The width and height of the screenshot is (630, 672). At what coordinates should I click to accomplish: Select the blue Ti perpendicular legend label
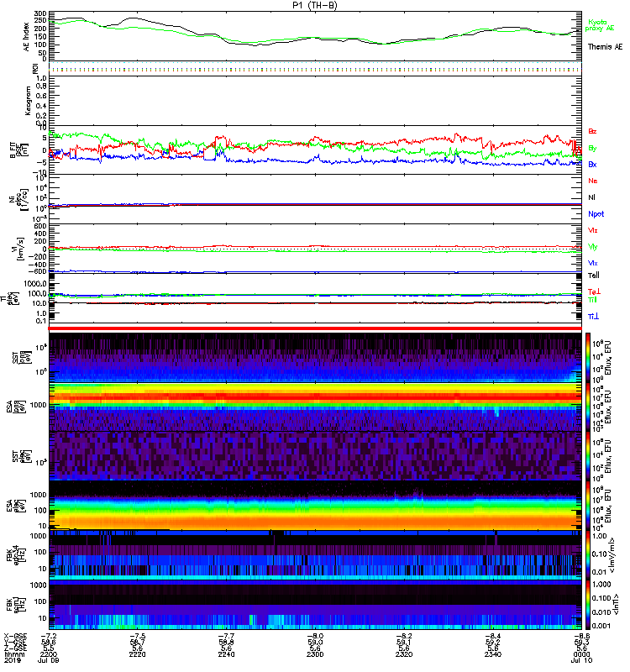point(593,317)
